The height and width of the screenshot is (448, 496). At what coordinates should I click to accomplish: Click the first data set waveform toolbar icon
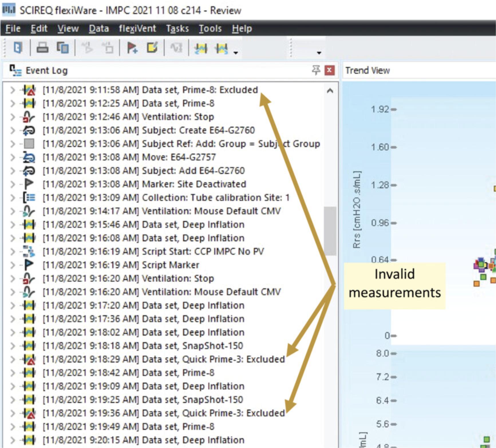(x=201, y=48)
